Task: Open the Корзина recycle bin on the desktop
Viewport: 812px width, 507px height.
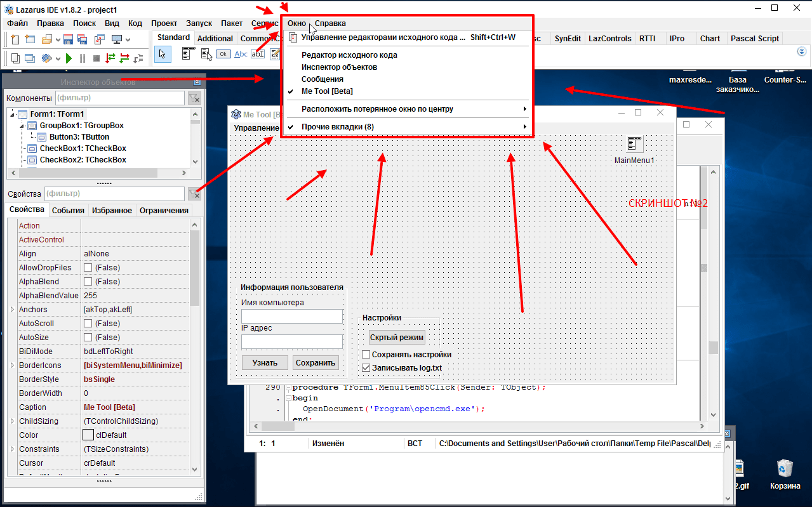Action: pyautogui.click(x=785, y=475)
